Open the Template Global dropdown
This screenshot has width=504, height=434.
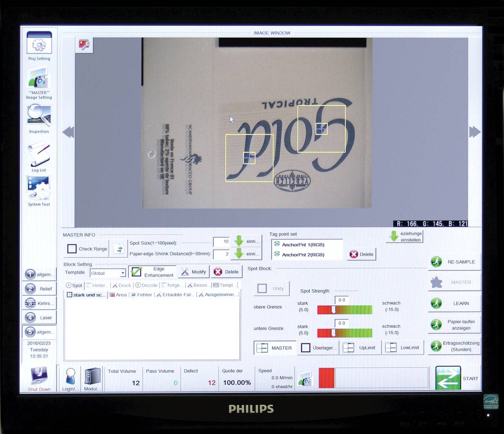coord(123,273)
